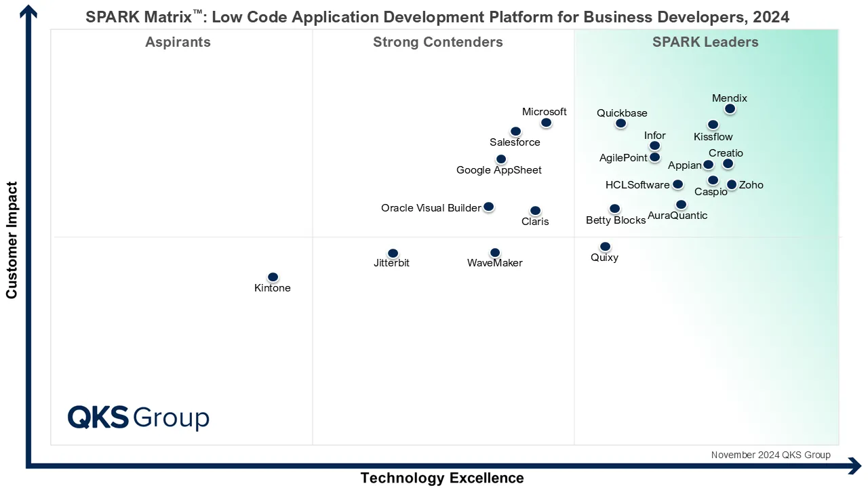
Task: Click the Claris data point dot
Action: (x=535, y=211)
